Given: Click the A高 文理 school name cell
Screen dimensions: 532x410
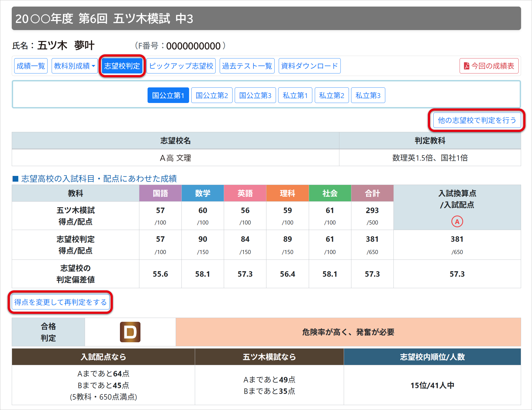Looking at the screenshot, I should click(175, 158).
